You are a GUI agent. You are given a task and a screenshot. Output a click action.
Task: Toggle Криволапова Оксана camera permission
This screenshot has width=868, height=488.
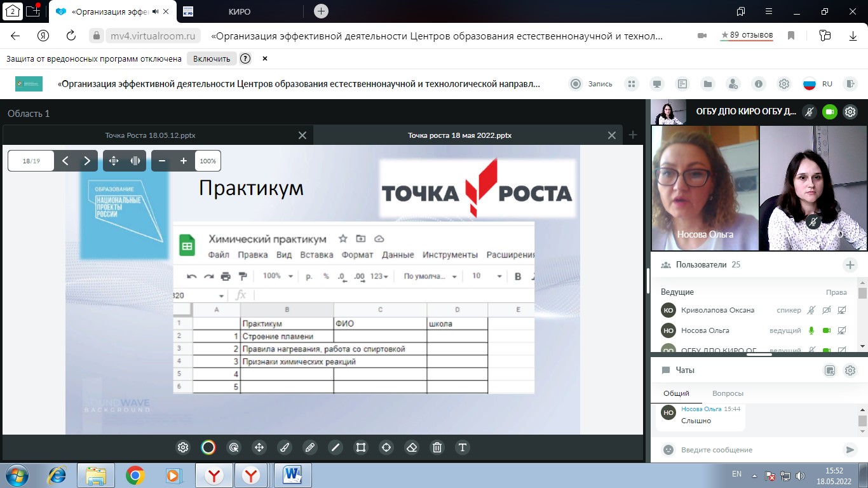pos(827,310)
